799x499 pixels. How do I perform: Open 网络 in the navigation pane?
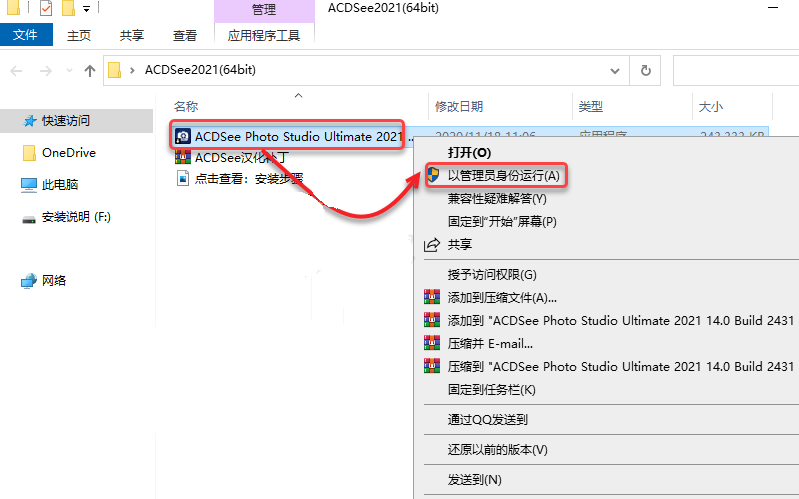tap(54, 280)
